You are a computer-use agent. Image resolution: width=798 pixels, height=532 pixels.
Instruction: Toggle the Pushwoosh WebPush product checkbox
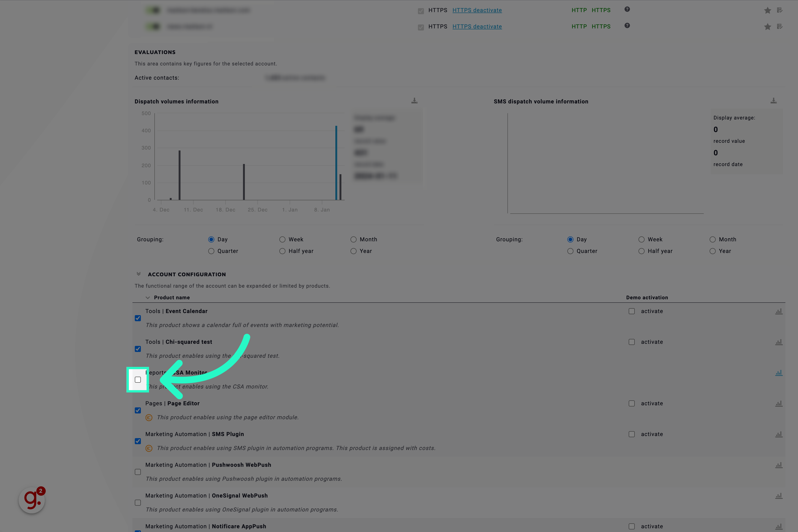137,471
